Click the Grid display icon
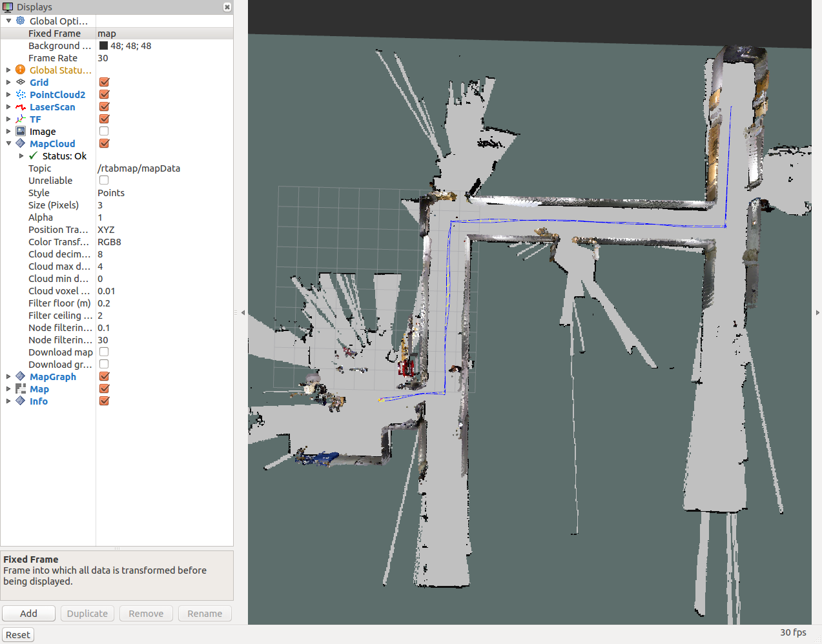 click(21, 83)
